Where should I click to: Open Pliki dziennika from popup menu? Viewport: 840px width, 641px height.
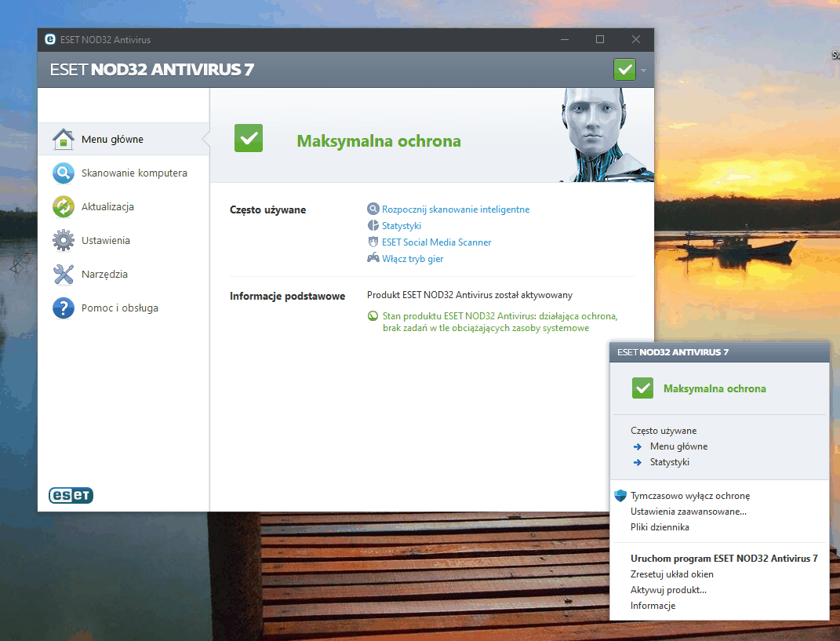click(x=660, y=526)
